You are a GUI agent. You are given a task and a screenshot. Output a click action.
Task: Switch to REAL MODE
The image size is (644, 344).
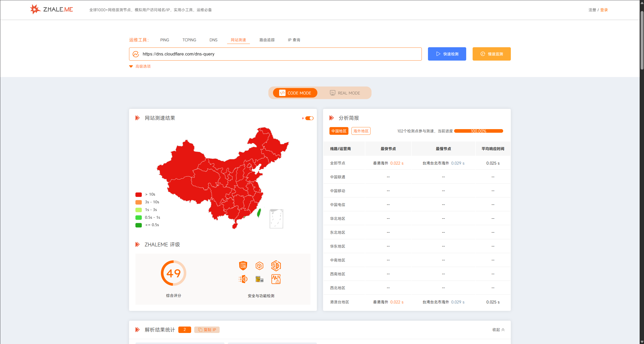click(345, 93)
